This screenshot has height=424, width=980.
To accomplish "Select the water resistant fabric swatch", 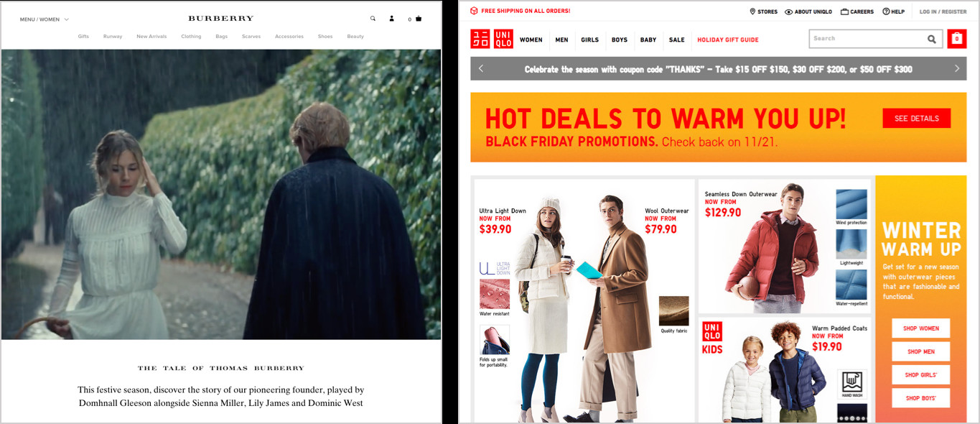I will (495, 294).
